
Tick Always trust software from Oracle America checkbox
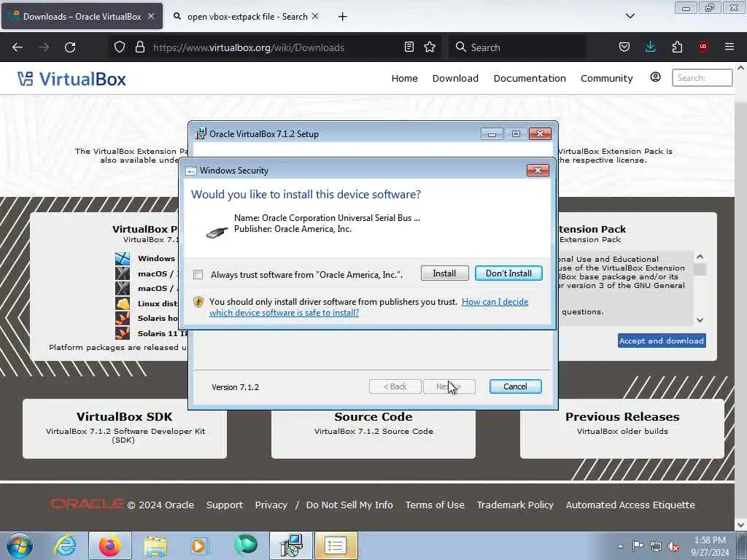[x=198, y=274]
